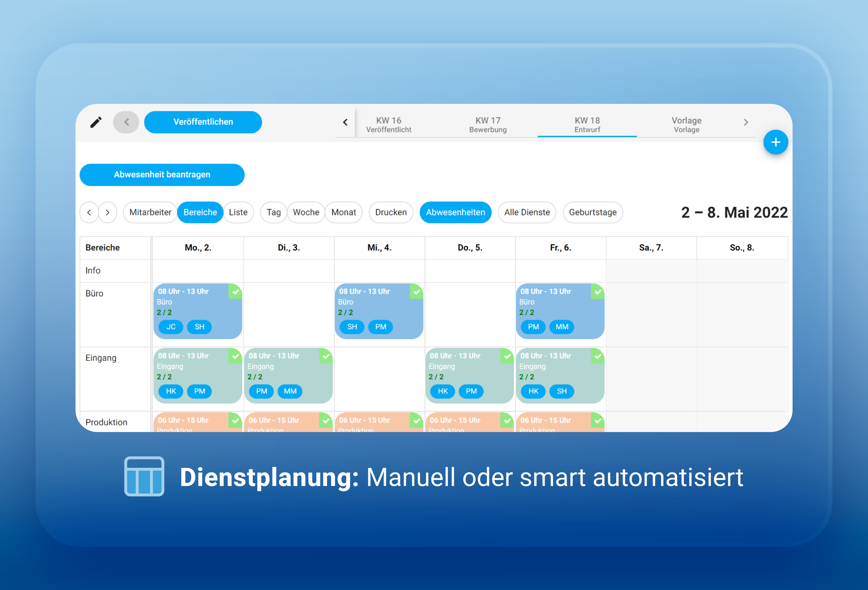Switch to KW 17 Bewerbung tab
Screen dimensions: 868x590
pos(488,125)
